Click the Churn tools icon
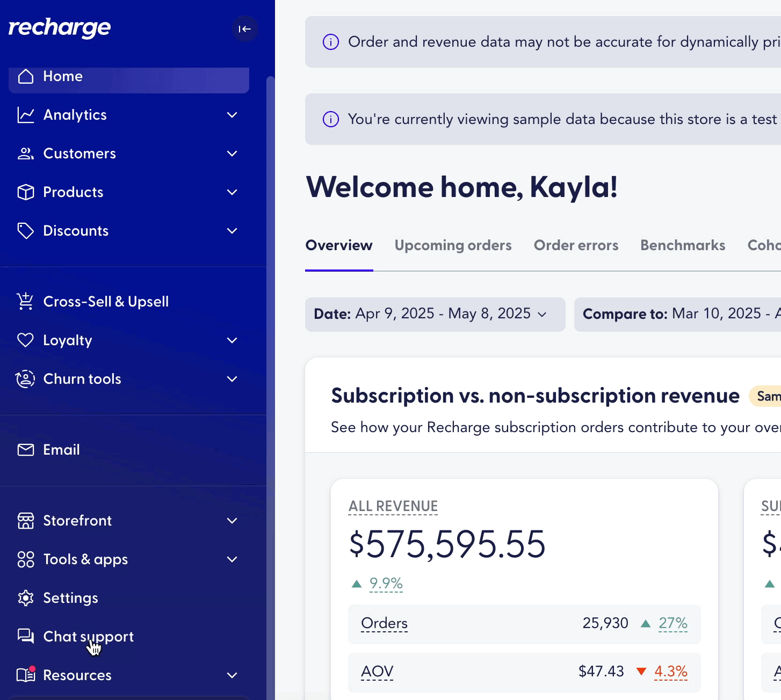The width and height of the screenshot is (781, 700). 26,379
